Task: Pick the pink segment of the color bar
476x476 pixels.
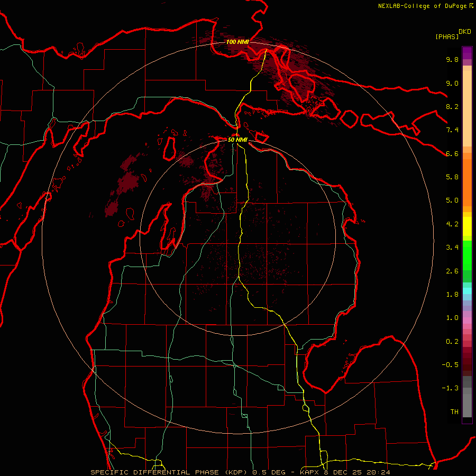Action: click(x=467, y=321)
